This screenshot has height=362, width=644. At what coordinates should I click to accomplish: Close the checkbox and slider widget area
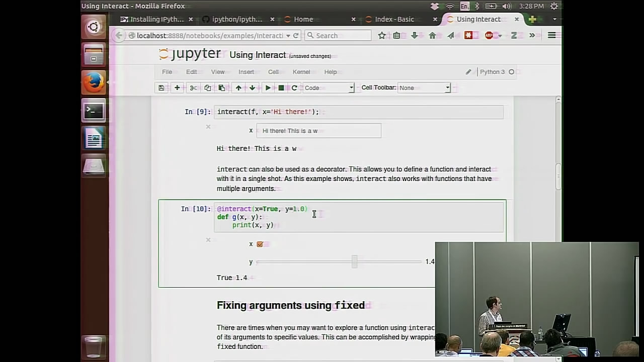point(208,240)
